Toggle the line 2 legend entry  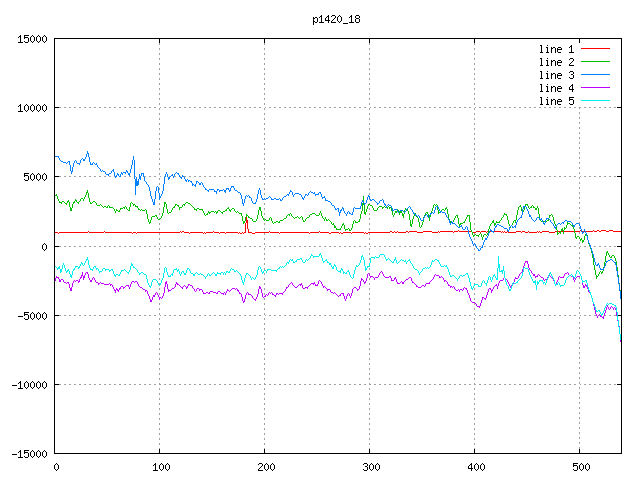click(556, 62)
